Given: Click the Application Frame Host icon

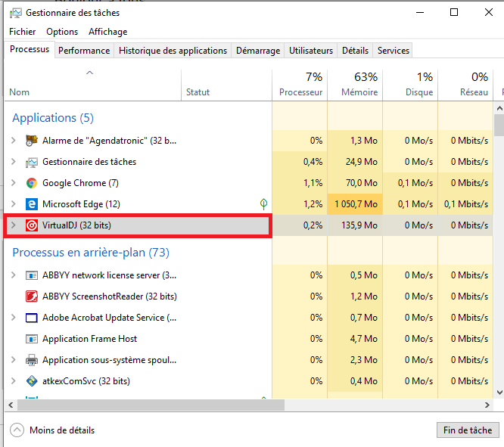Looking at the screenshot, I should (x=32, y=339).
